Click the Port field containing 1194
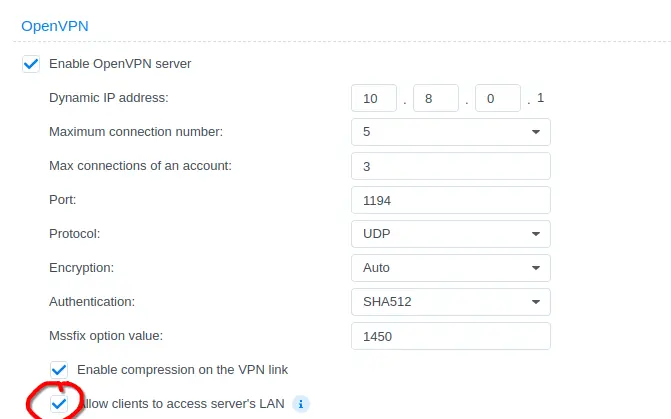671x419 pixels. 451,200
